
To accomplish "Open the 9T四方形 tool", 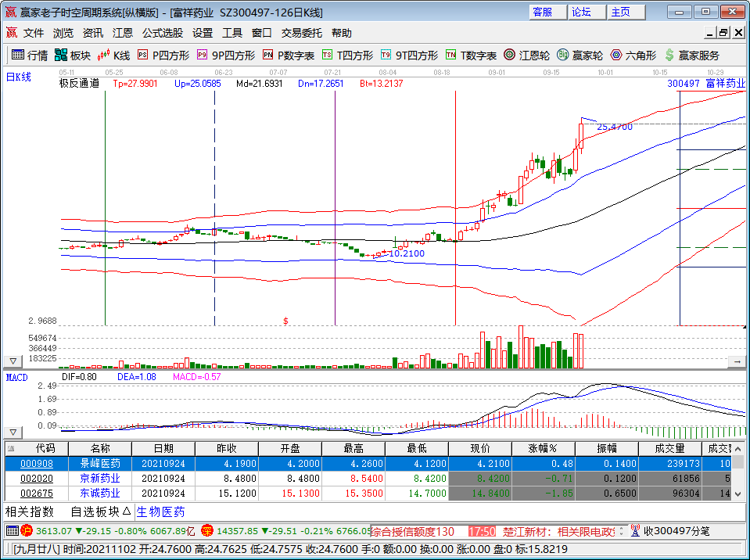I will tap(410, 56).
